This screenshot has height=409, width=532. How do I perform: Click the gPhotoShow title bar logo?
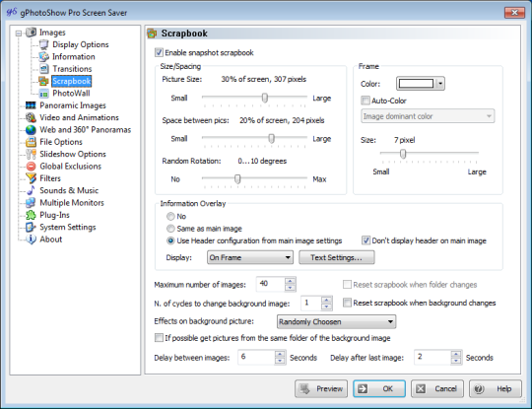click(12, 12)
